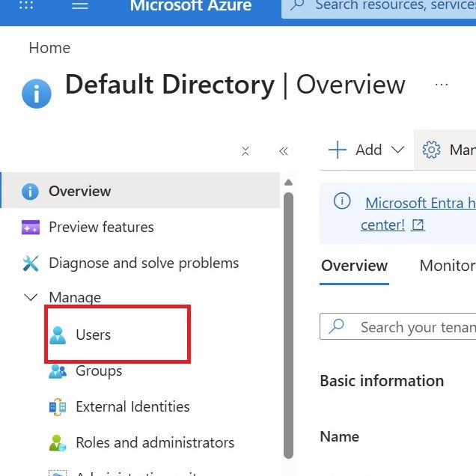Viewport: 476px width, 476px height.
Task: Open the Microsoft Entra link in banner
Action: (x=419, y=203)
